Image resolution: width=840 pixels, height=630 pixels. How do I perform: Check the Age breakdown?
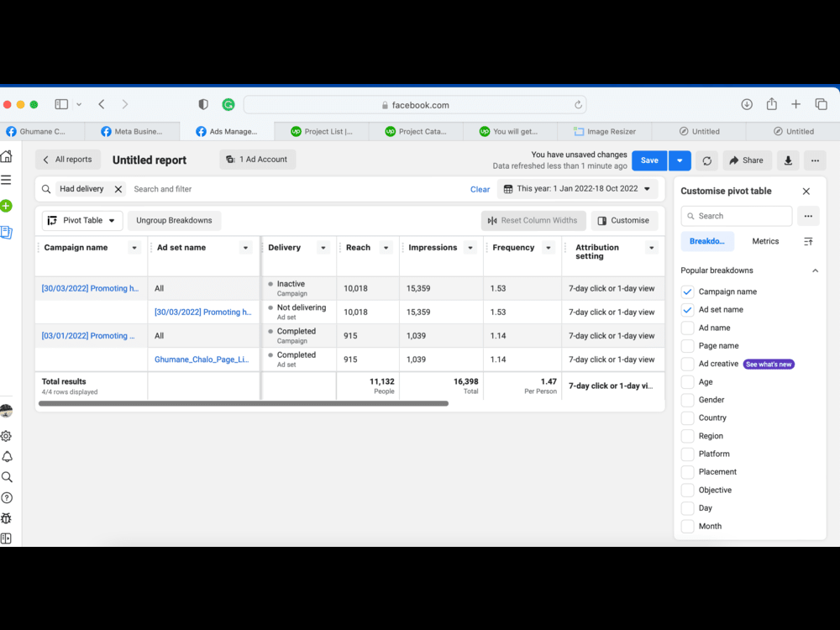click(687, 382)
